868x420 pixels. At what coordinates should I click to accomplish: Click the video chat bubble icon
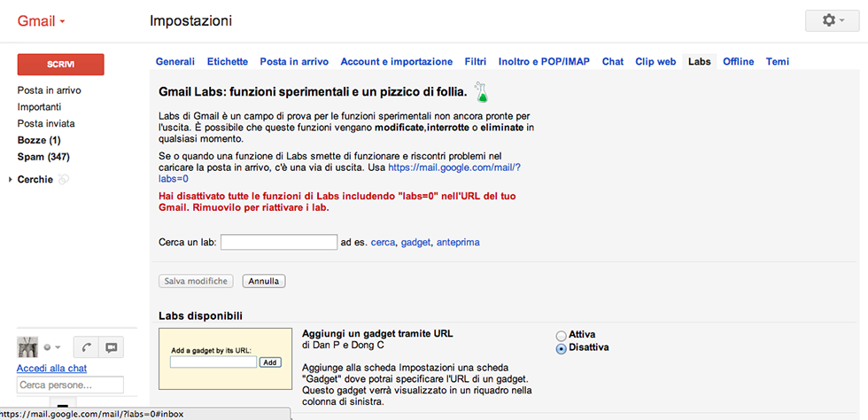coord(112,347)
